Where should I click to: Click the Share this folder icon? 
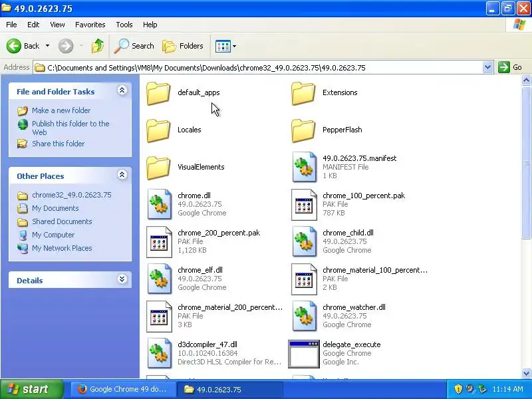pyautogui.click(x=23, y=144)
